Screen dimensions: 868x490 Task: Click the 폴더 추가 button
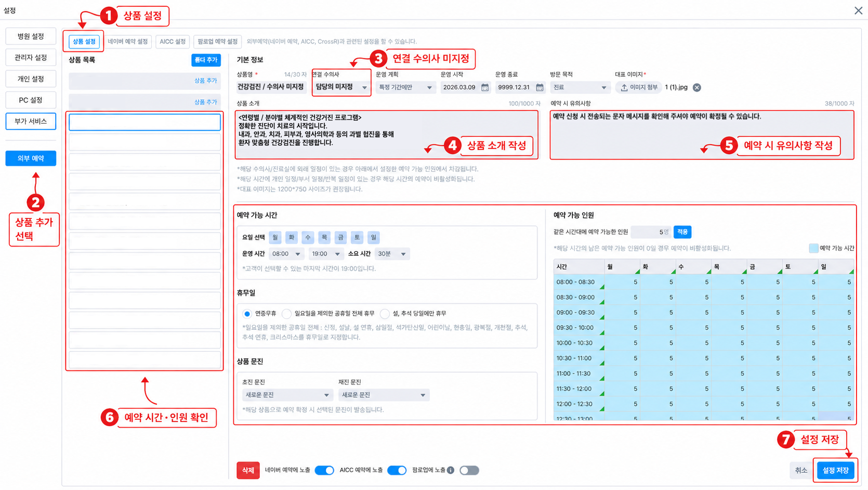(206, 60)
